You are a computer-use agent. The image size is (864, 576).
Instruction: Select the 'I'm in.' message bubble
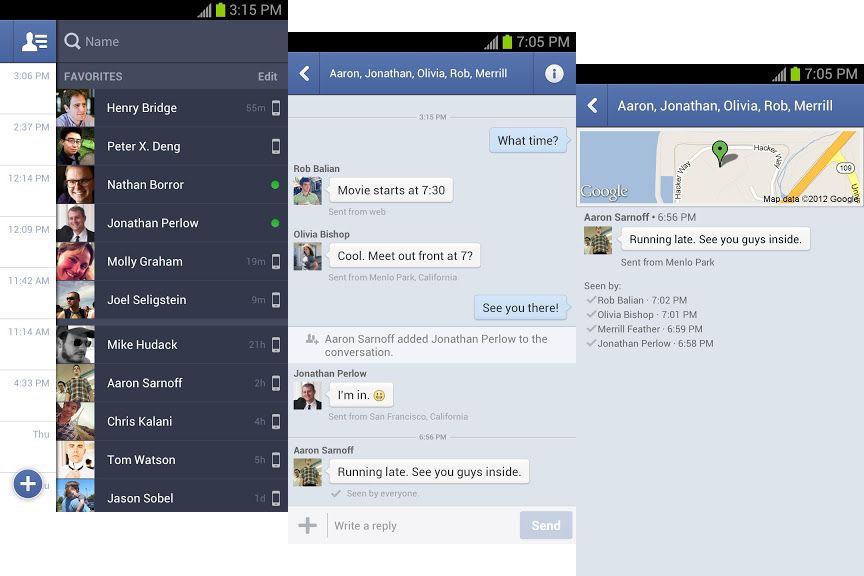(361, 395)
